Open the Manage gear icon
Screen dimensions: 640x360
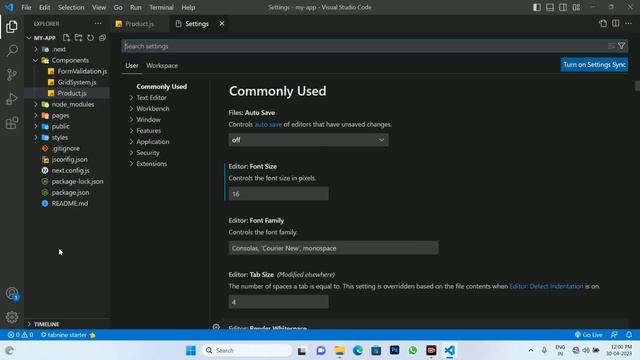(x=12, y=317)
